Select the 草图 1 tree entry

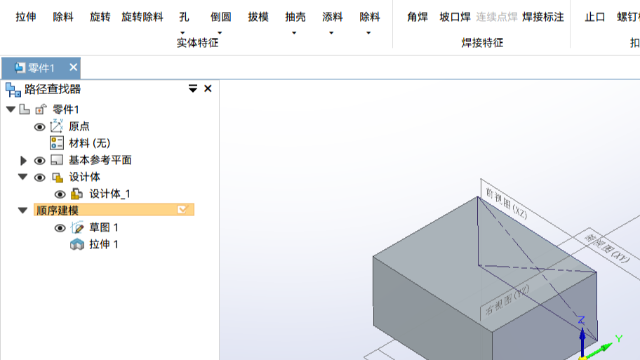(x=104, y=227)
